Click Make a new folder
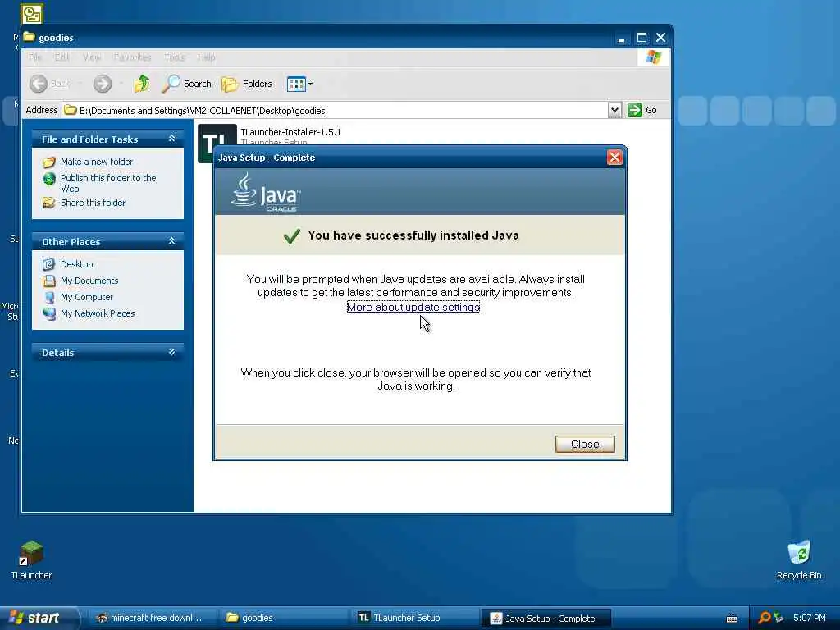The width and height of the screenshot is (840, 630). 97,162
